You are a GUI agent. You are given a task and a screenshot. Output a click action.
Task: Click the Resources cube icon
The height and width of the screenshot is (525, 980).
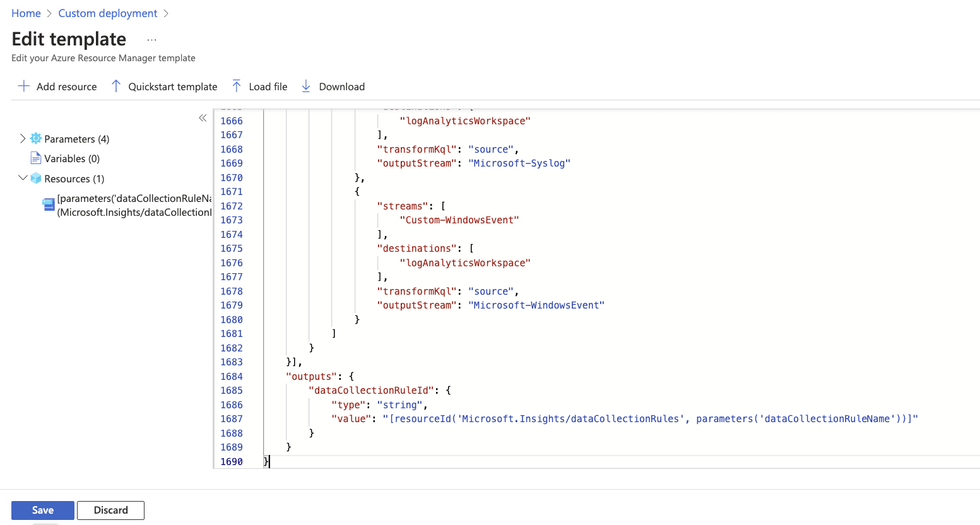36,179
